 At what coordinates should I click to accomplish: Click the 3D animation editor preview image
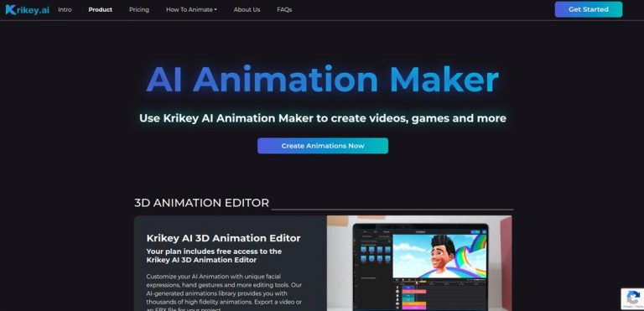(419, 263)
